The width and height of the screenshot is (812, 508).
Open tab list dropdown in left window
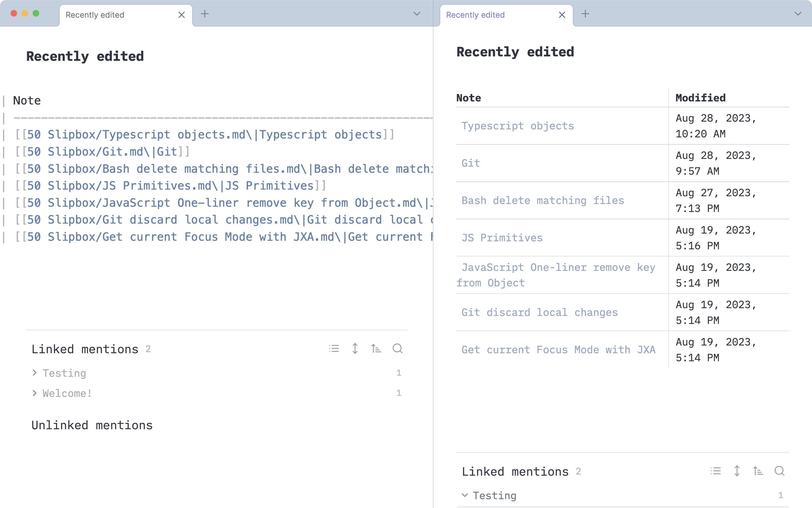(417, 14)
